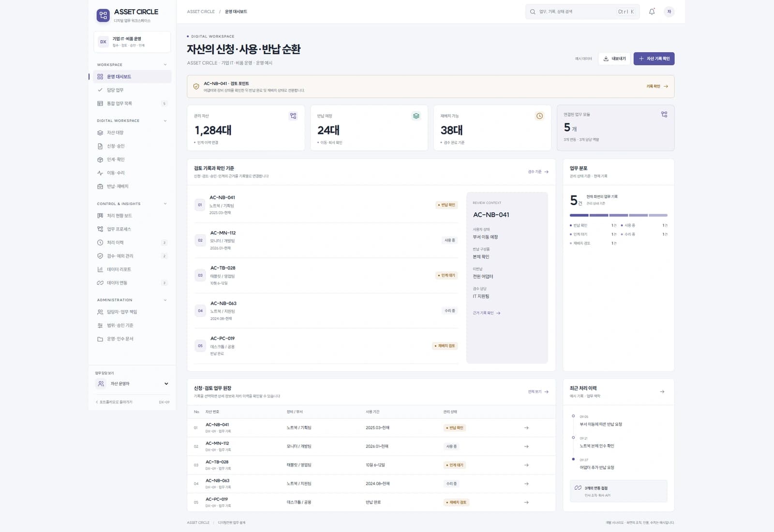Click the user avatar in the top bar
The height and width of the screenshot is (532, 774).
pos(669,12)
